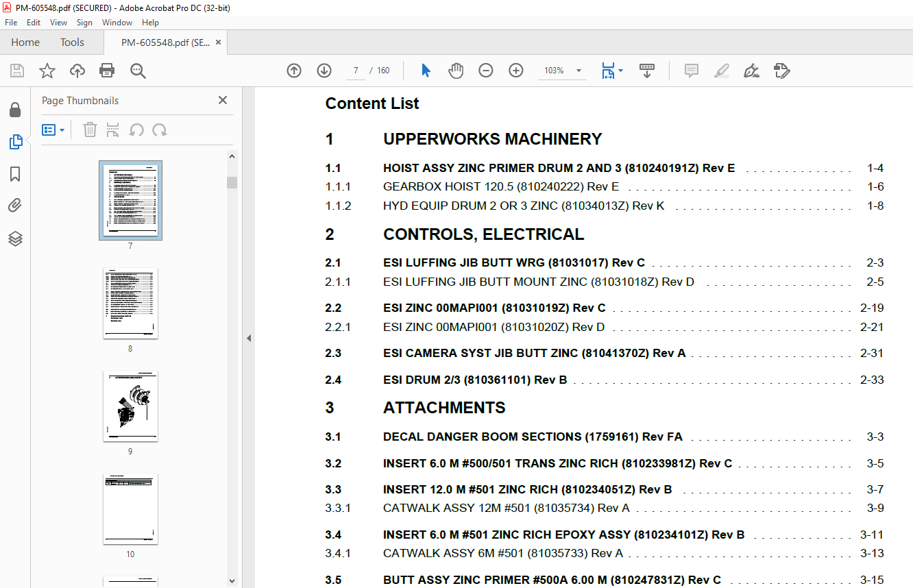Image resolution: width=913 pixels, height=588 pixels.
Task: Rotate pages clockwise in thumbnails panel
Action: pos(160,130)
